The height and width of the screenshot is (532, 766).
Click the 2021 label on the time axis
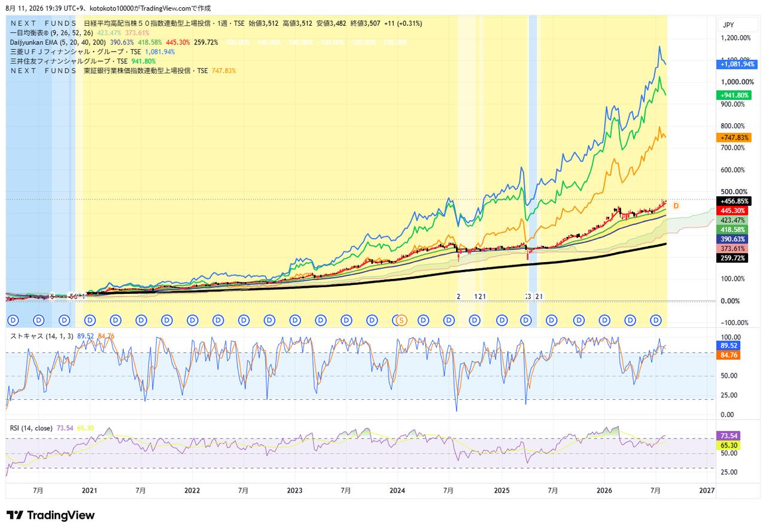click(89, 490)
